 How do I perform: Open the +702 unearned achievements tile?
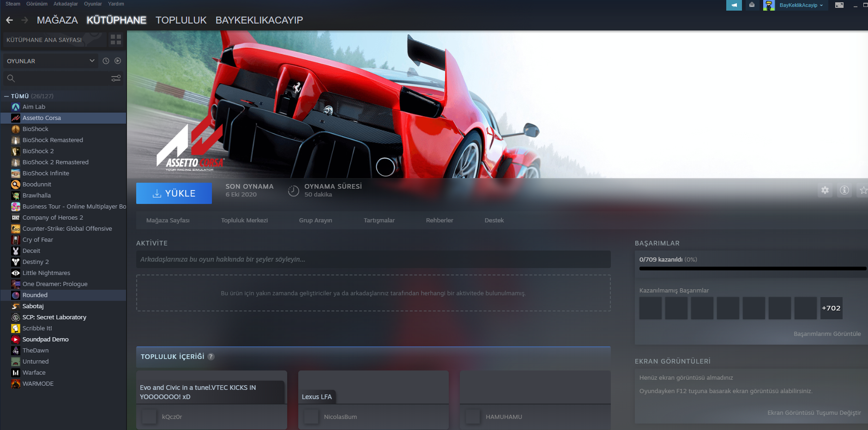click(831, 308)
